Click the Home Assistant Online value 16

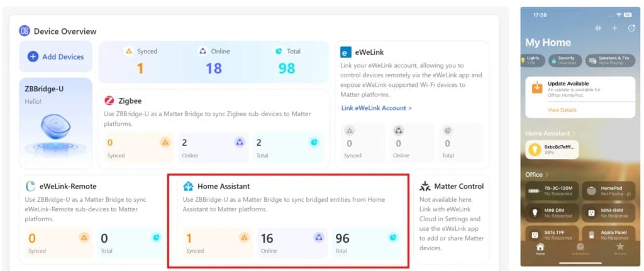267,238
